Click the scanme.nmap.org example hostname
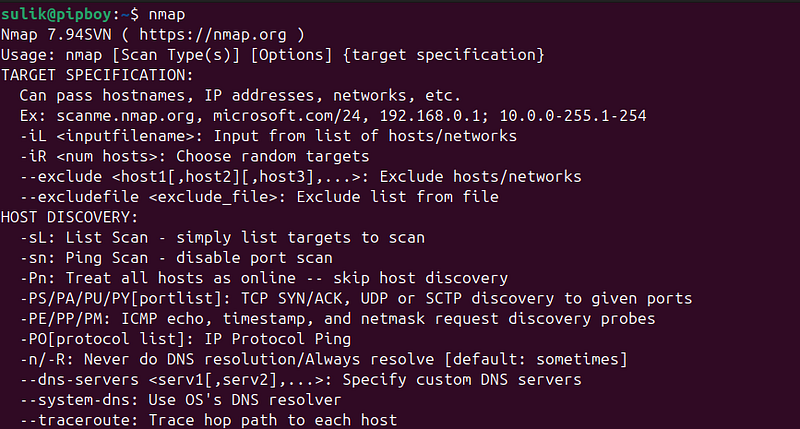 point(126,116)
